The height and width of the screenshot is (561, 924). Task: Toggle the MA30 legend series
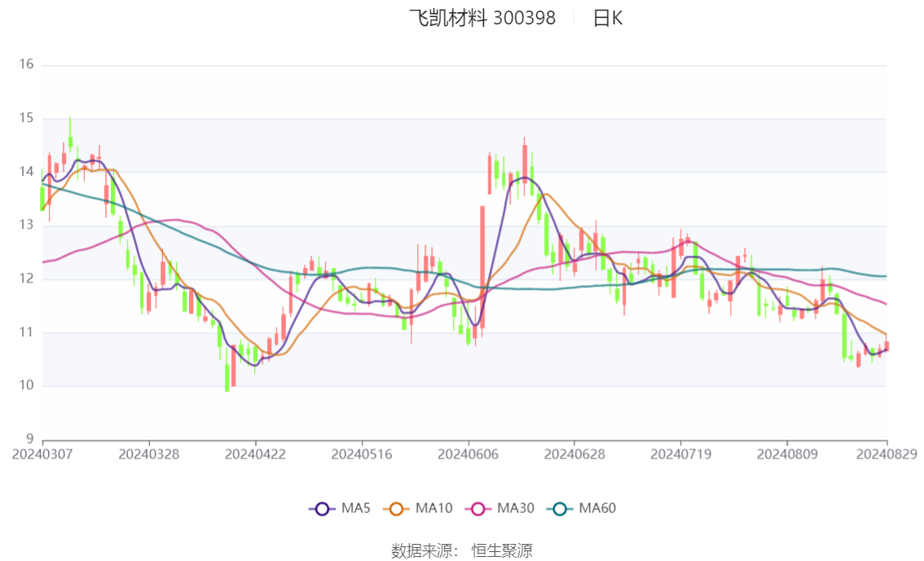(499, 509)
